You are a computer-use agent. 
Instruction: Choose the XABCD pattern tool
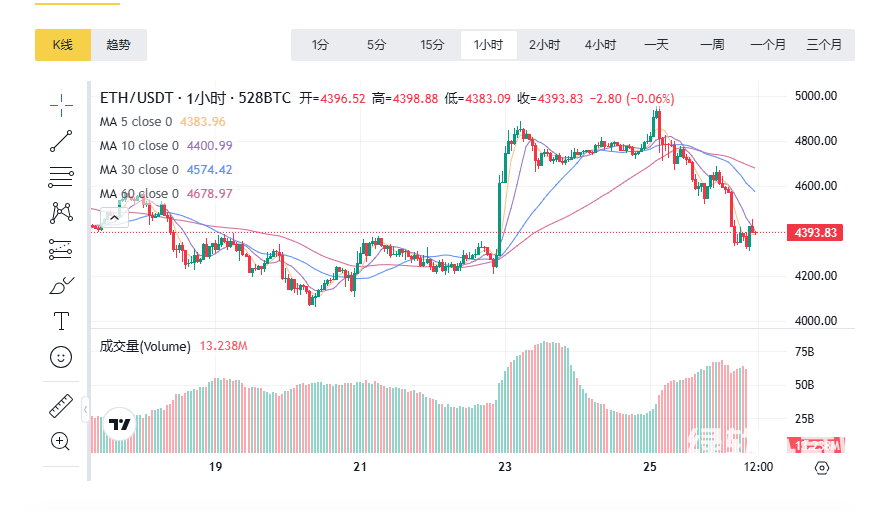(61, 212)
